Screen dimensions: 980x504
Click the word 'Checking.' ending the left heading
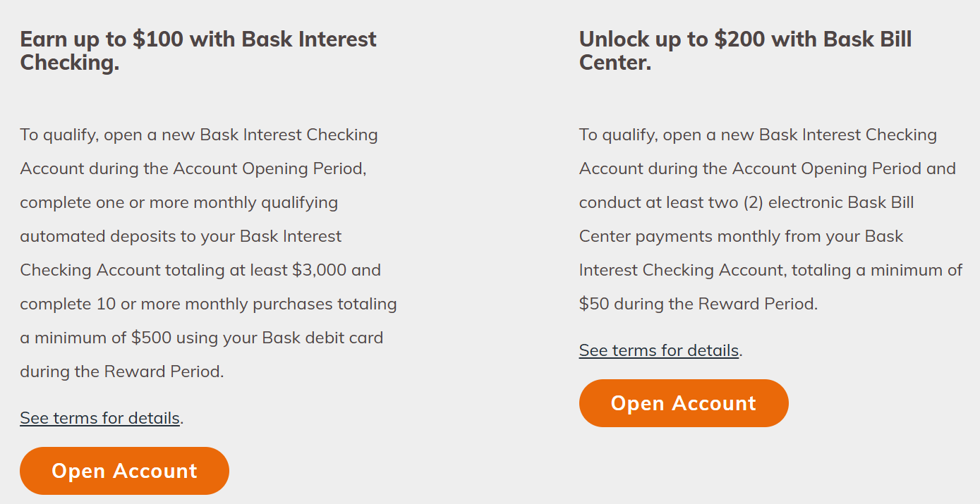70,63
